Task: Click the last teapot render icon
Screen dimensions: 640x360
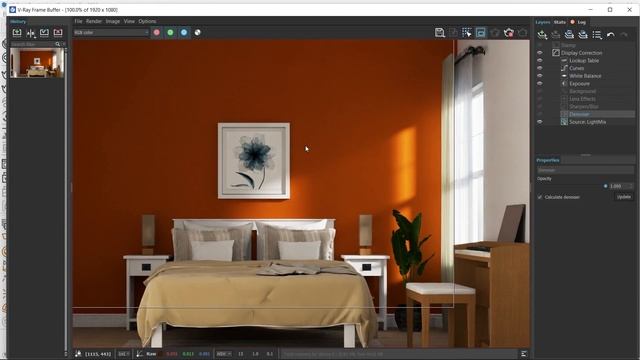Action: coord(522,33)
